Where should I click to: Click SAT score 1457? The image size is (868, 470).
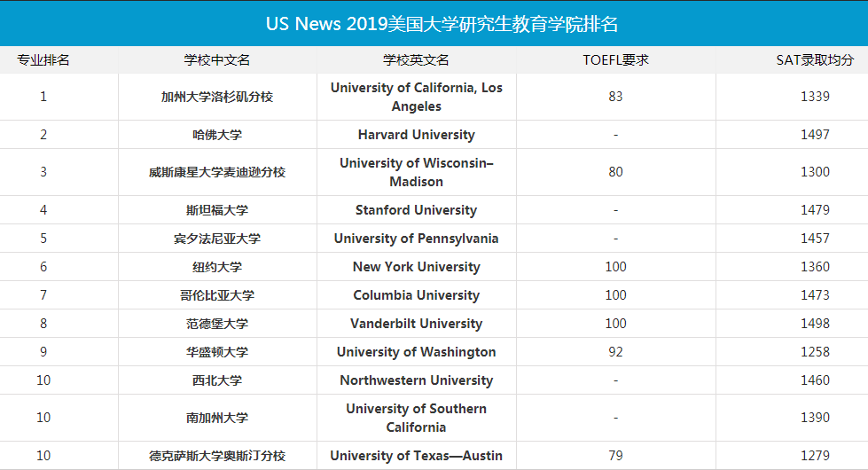tap(815, 238)
